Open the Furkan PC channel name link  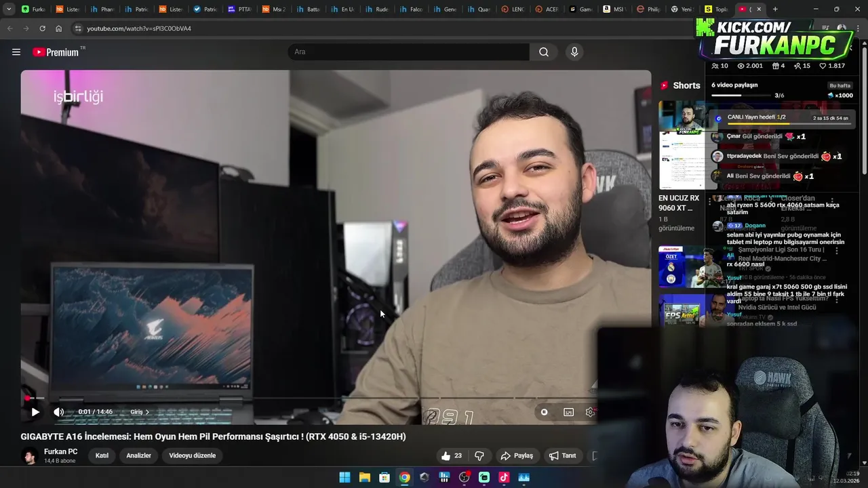tap(61, 451)
